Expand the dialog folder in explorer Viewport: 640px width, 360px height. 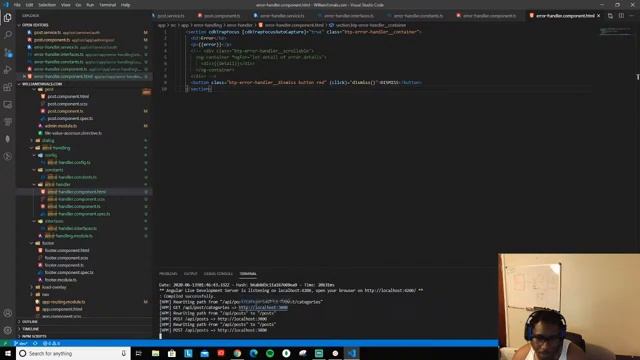pos(48,140)
